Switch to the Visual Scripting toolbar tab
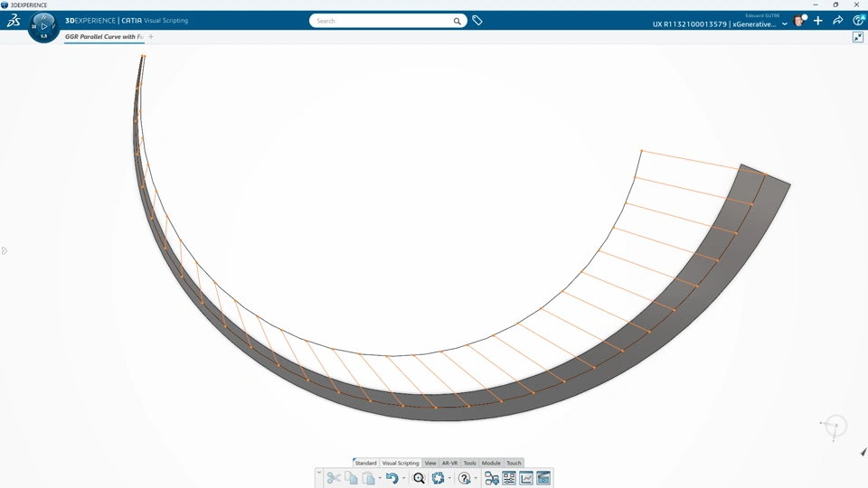 [x=401, y=463]
